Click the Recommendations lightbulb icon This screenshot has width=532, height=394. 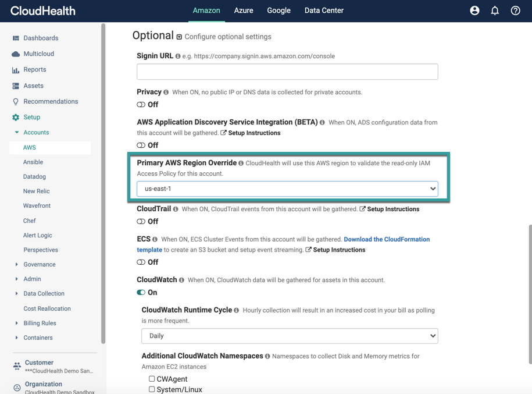[16, 102]
